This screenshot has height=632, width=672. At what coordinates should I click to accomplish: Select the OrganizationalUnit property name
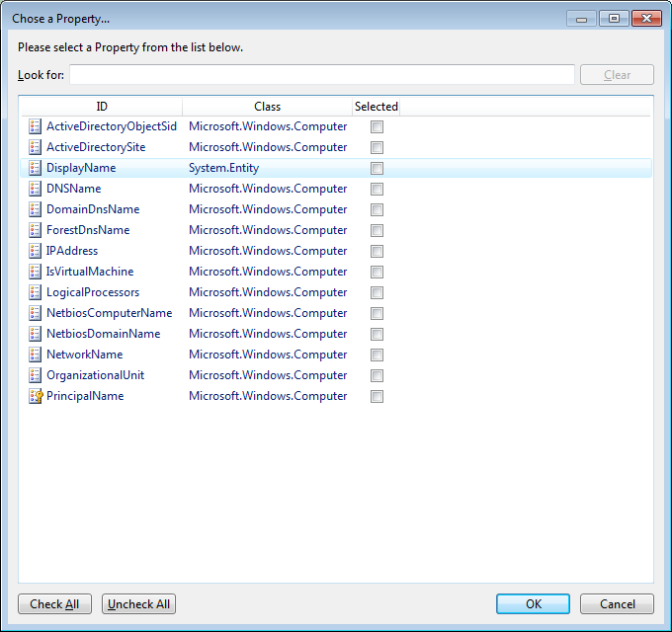coord(95,375)
